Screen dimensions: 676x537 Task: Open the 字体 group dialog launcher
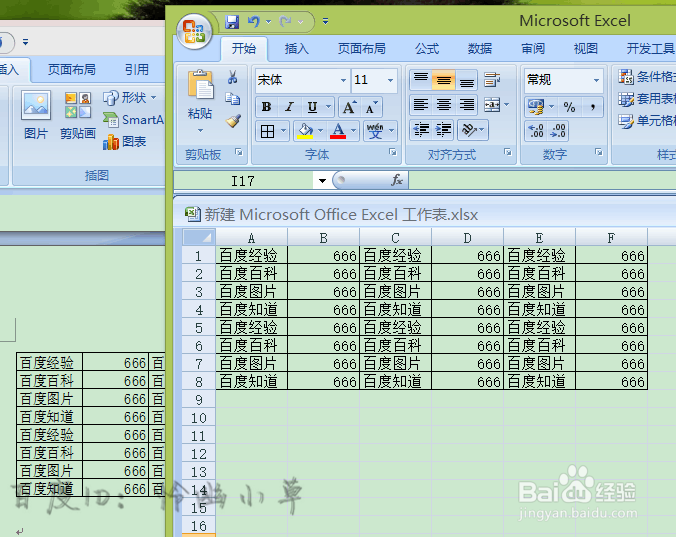pos(392,152)
